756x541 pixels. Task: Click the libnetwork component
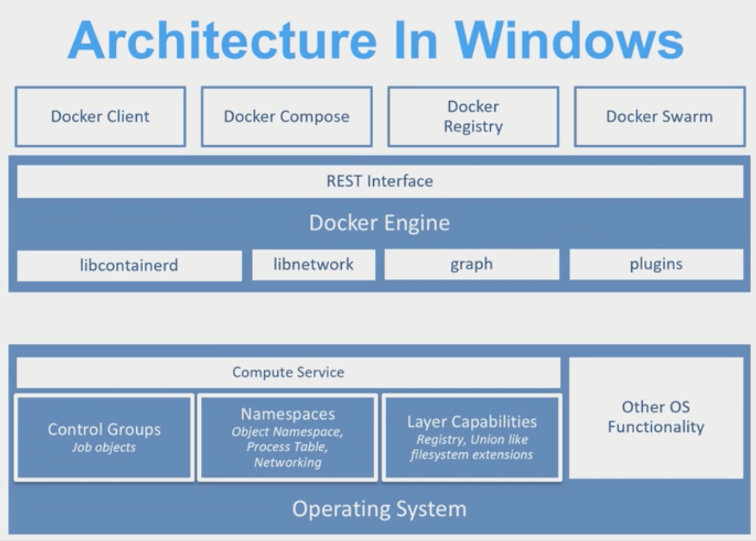(314, 263)
